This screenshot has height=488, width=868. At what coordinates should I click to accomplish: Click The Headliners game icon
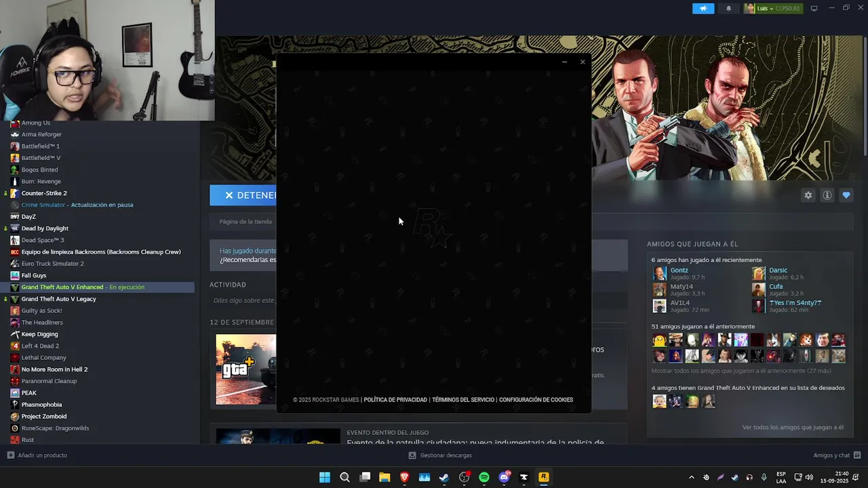(x=15, y=323)
